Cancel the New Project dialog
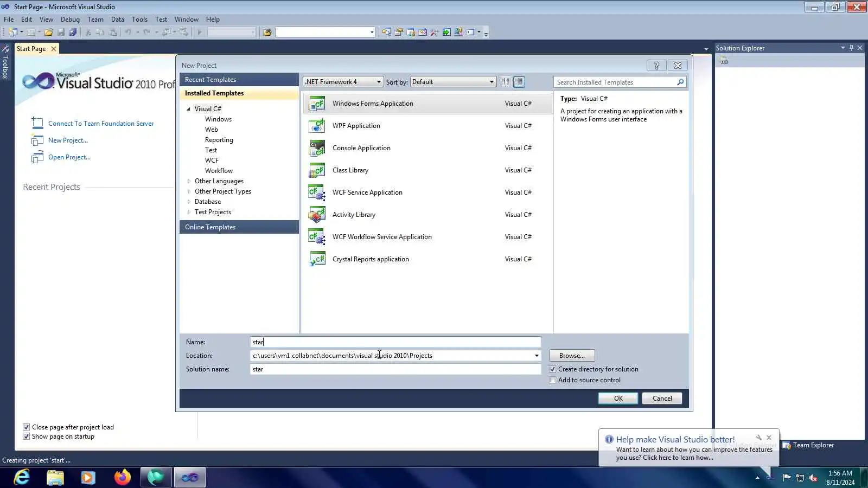This screenshot has height=488, width=868. [x=662, y=399]
